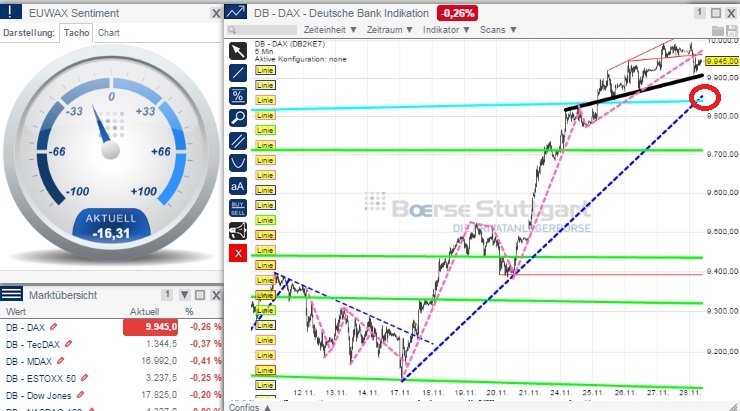740x411 pixels.
Task: Click the floppy disk save icon
Action: pyautogui.click(x=732, y=31)
